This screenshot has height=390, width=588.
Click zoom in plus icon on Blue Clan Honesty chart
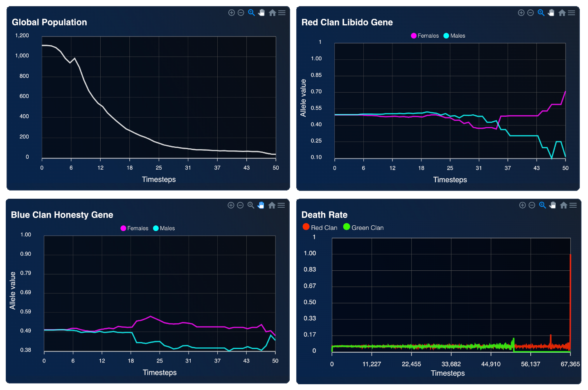pos(231,205)
